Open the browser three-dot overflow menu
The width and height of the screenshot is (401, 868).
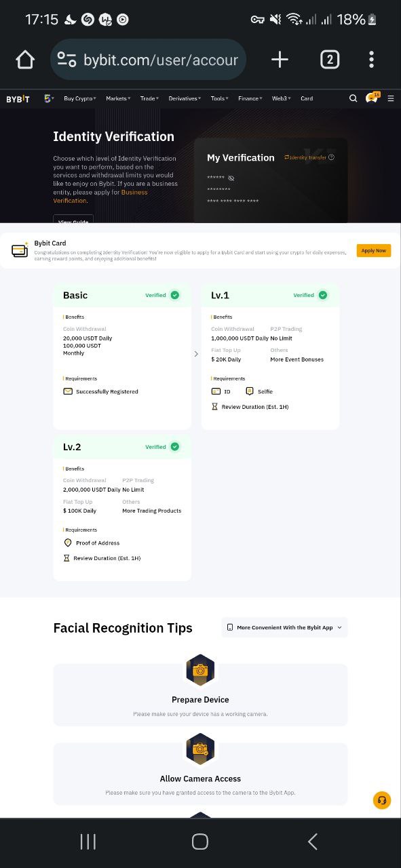[371, 60]
